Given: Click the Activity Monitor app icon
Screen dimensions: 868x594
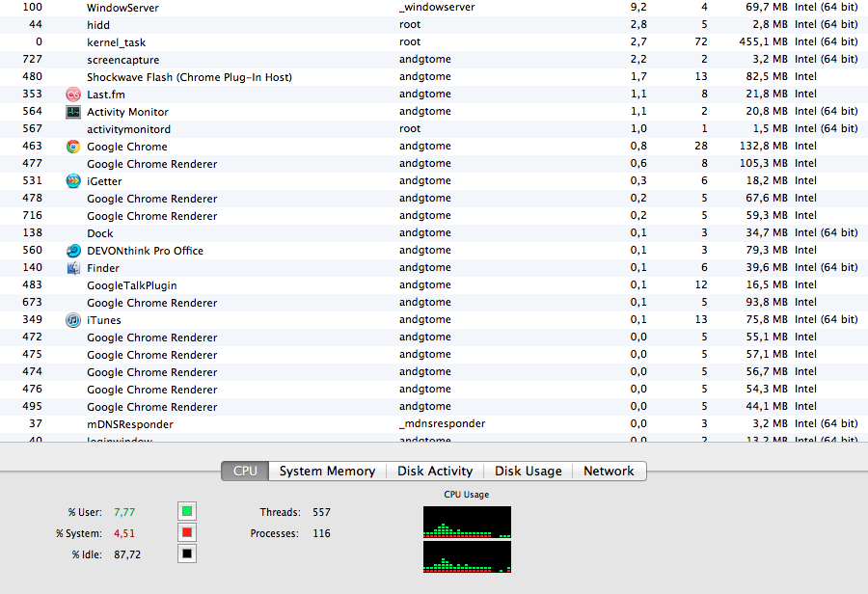Looking at the screenshot, I should tap(73, 112).
